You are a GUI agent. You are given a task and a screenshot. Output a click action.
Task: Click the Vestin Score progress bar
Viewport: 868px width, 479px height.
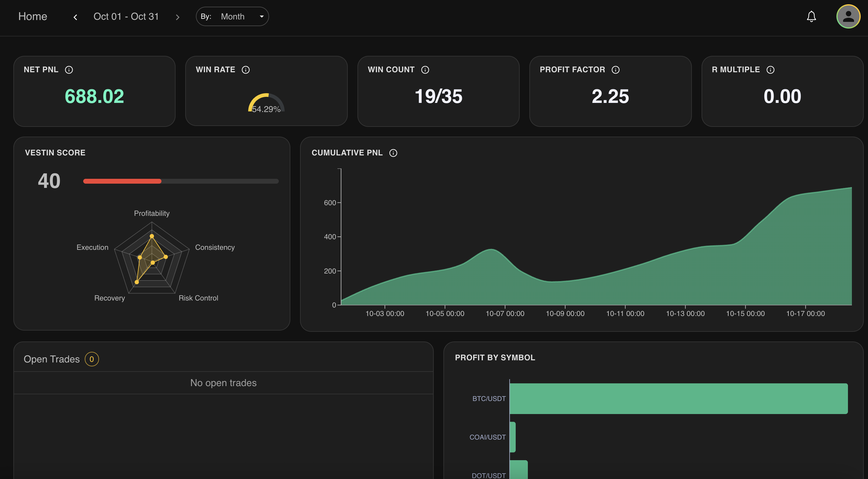[x=181, y=181]
